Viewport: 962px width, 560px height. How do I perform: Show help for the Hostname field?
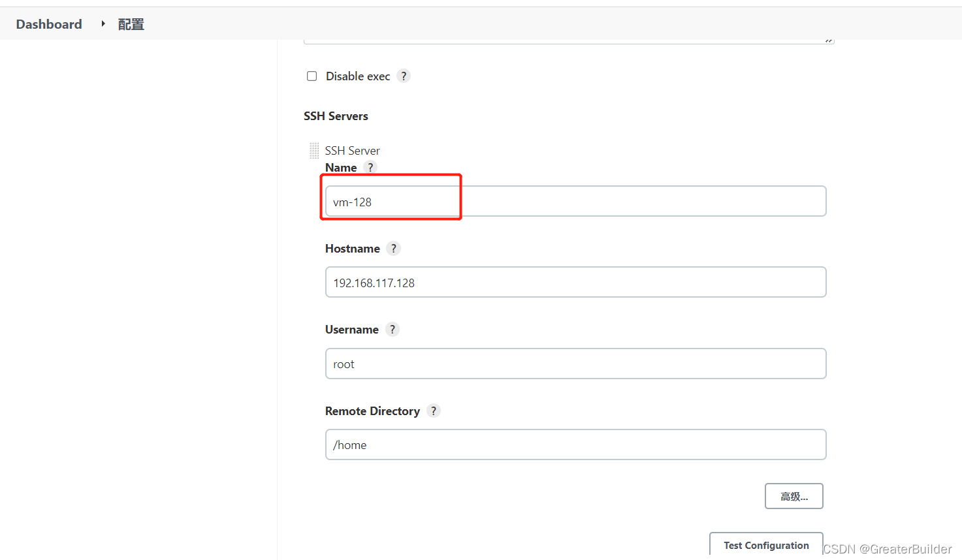click(393, 249)
